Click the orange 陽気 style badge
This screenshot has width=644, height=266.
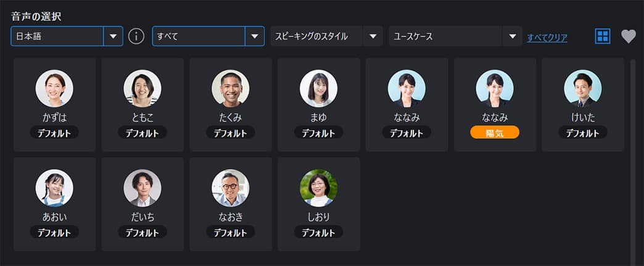[495, 133]
